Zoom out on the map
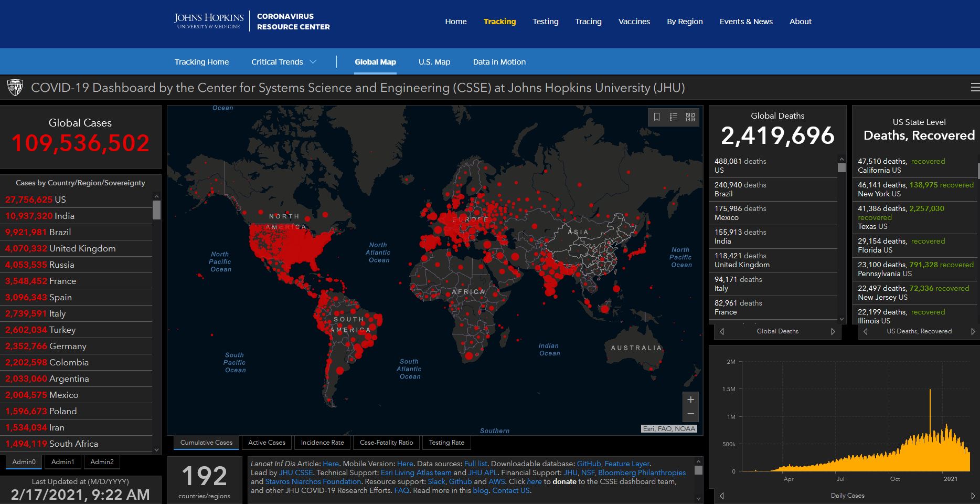The image size is (980, 504). 690,414
